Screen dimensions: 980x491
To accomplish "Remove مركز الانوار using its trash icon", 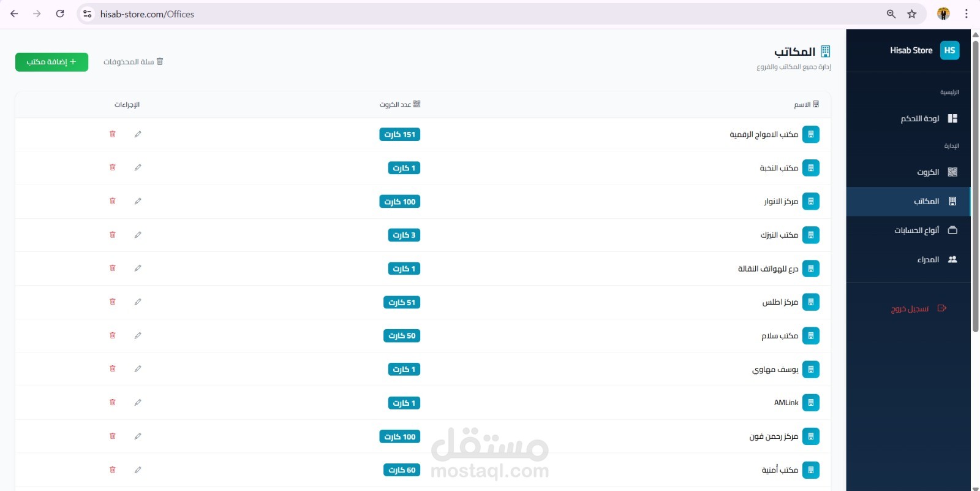I will tap(113, 201).
